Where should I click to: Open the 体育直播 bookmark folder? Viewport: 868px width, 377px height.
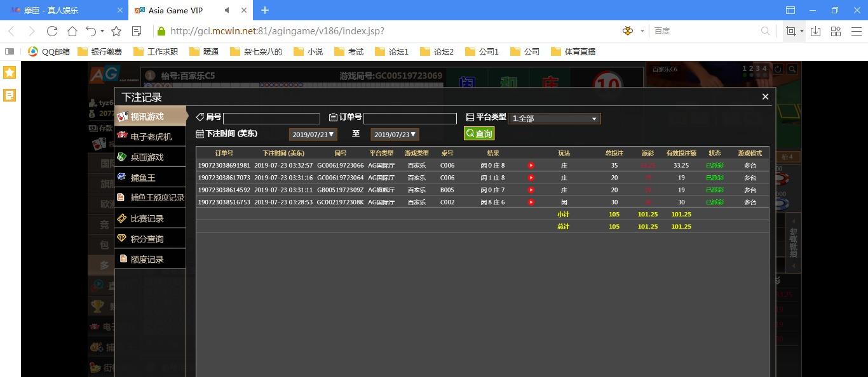[x=573, y=51]
